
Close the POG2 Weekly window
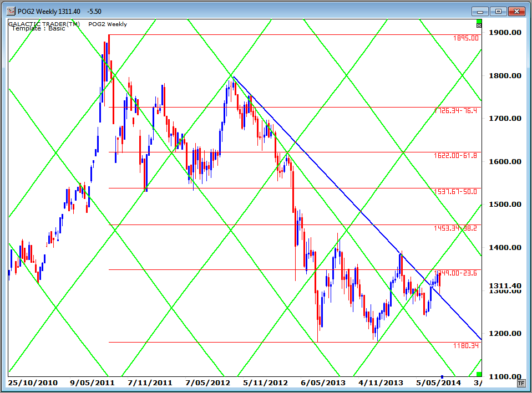(516, 11)
